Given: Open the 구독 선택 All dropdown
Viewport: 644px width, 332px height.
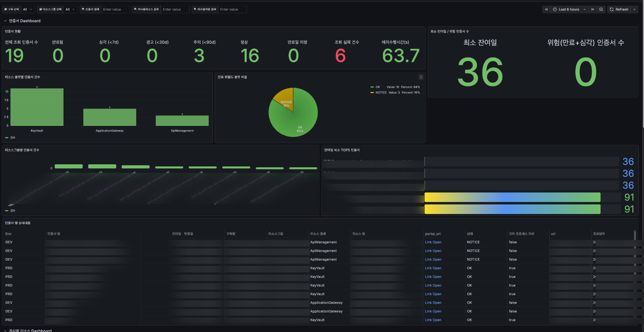Looking at the screenshot, I should [x=28, y=9].
